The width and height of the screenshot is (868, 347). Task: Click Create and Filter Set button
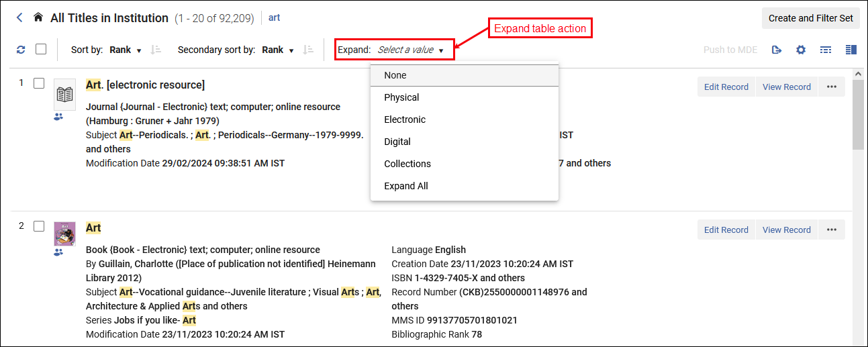coord(811,18)
